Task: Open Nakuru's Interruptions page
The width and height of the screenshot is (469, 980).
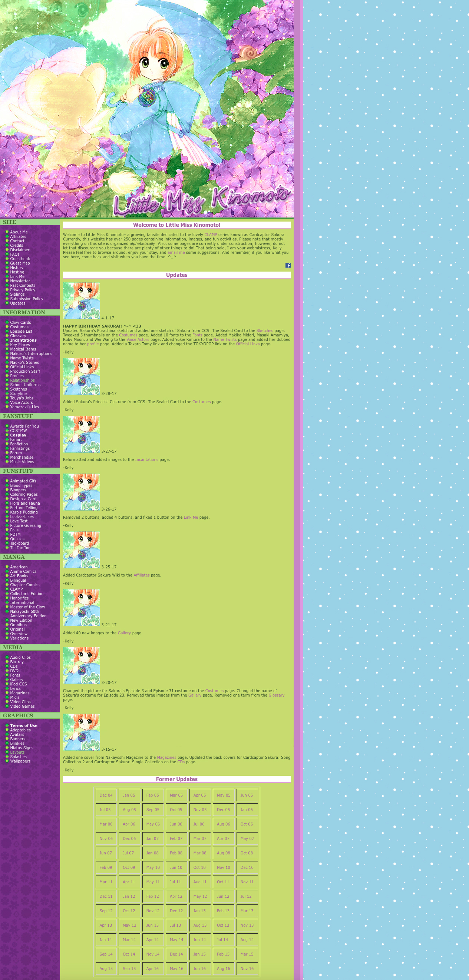Action: (x=31, y=354)
